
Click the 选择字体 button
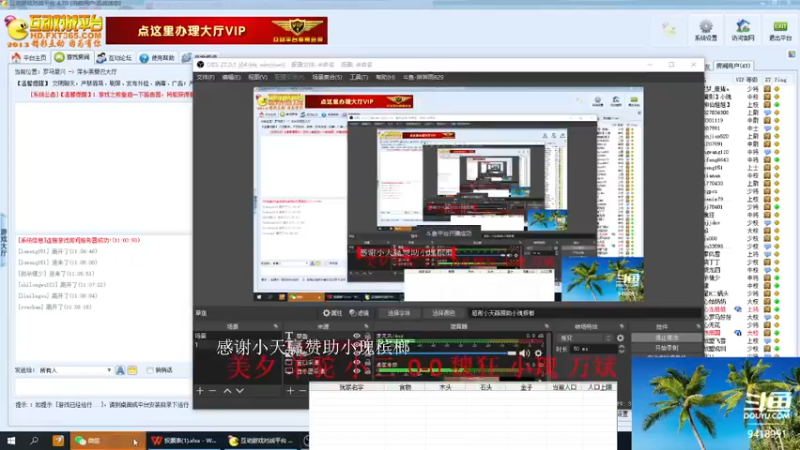pos(398,313)
